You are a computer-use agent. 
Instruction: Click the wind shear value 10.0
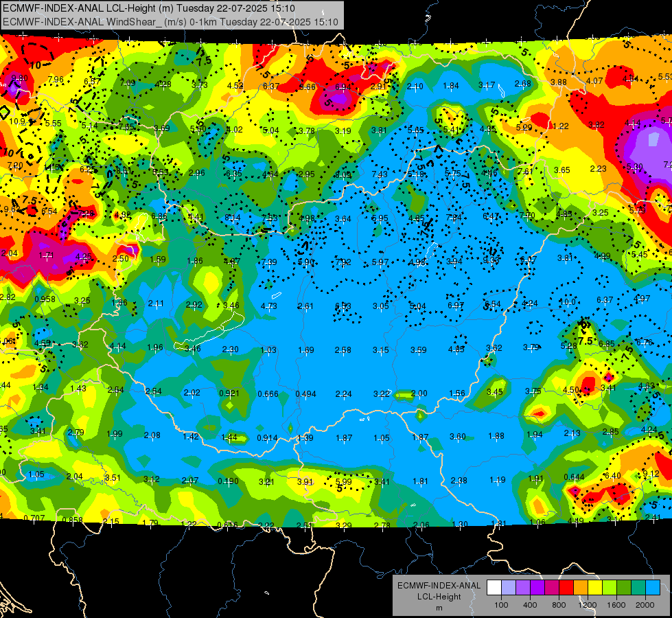pos(567,302)
